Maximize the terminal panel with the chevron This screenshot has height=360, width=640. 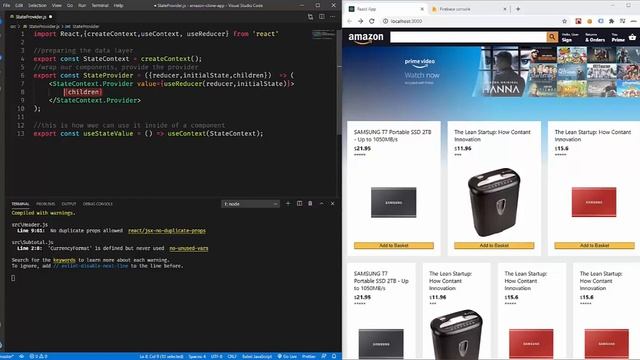point(322,203)
